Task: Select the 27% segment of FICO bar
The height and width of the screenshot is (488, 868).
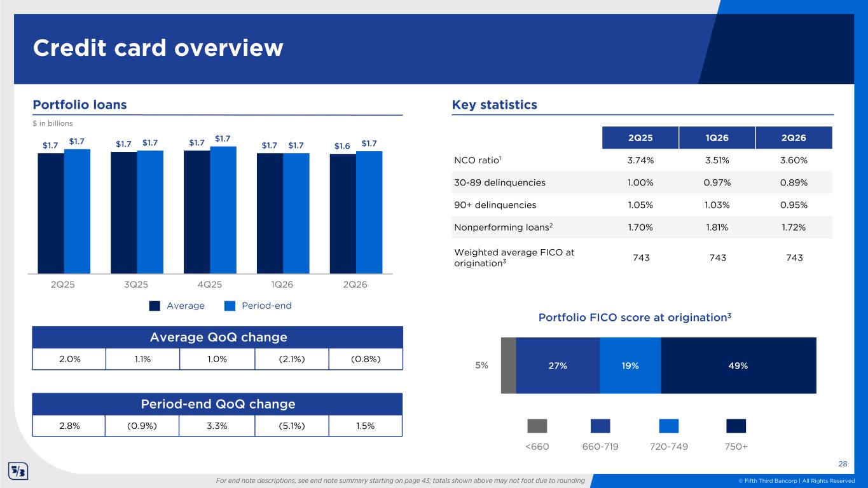Action: [x=558, y=365]
